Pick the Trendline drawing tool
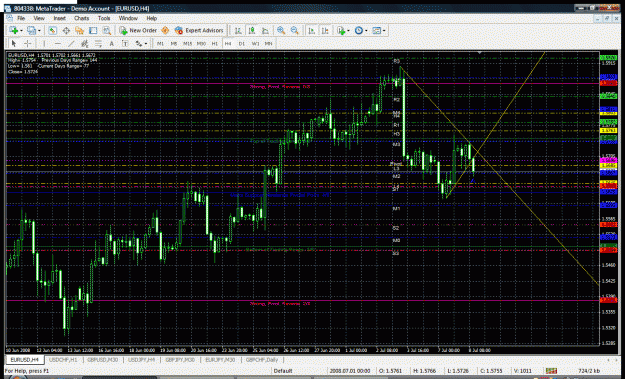625x379 pixels. point(71,43)
